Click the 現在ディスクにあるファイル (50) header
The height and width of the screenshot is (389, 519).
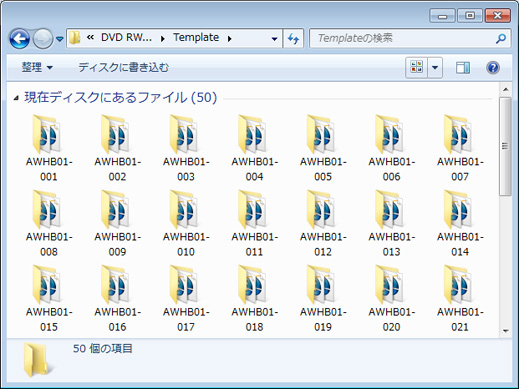121,98
